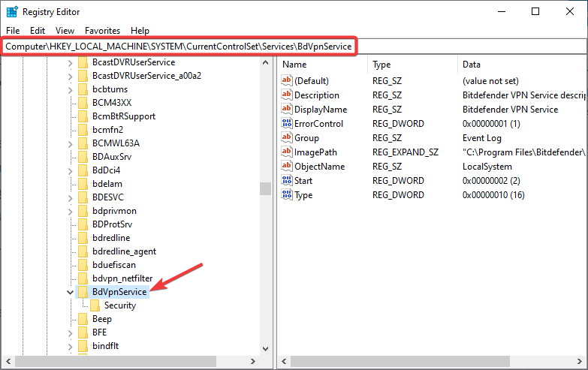
Task: Select the bdredline_agent key
Action: 124,251
